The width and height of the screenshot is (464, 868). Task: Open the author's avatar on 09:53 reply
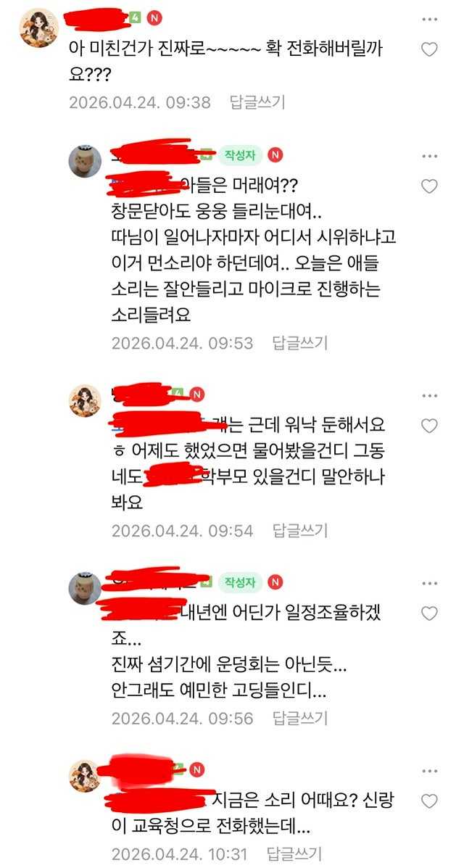[85, 161]
